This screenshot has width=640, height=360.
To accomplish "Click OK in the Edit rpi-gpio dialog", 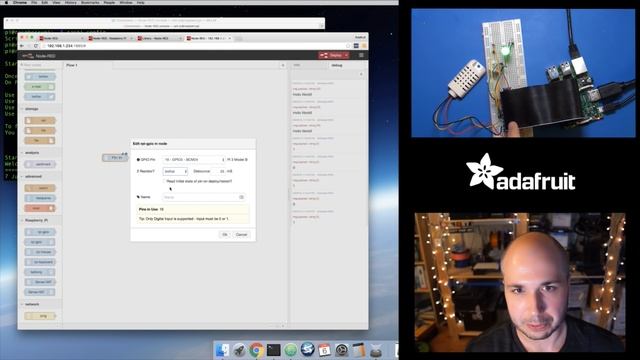I will [224, 234].
